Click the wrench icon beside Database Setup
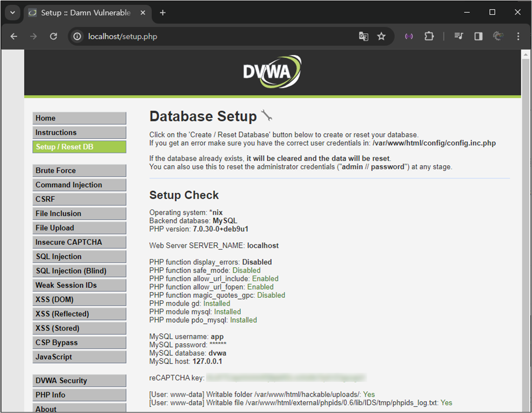This screenshot has width=532, height=413. pyautogui.click(x=267, y=116)
